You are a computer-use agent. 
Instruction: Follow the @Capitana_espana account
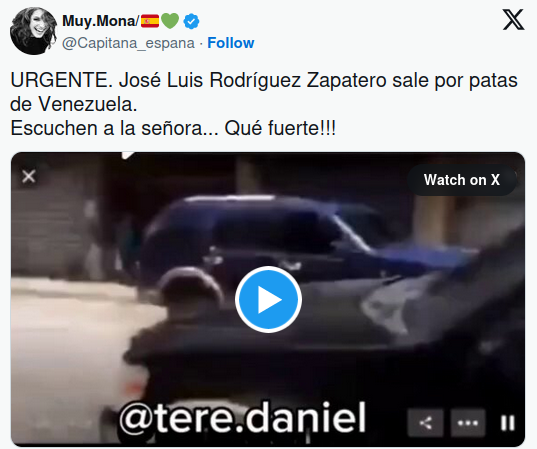pos(230,43)
